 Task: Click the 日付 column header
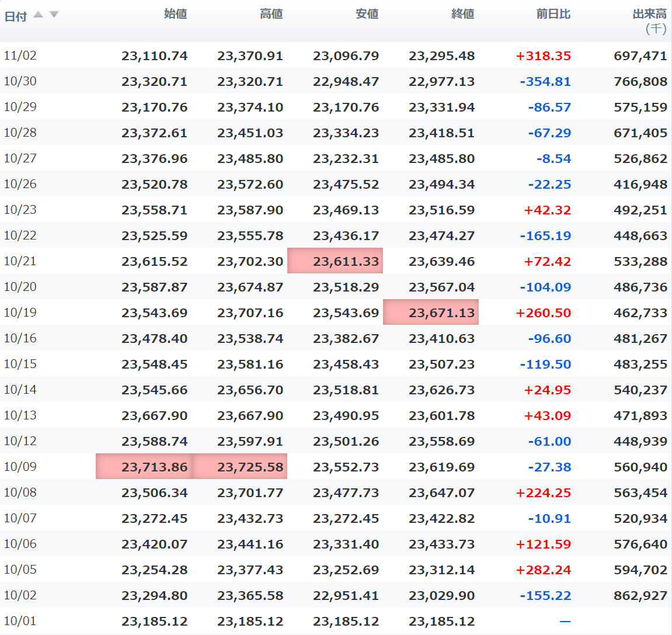click(15, 16)
